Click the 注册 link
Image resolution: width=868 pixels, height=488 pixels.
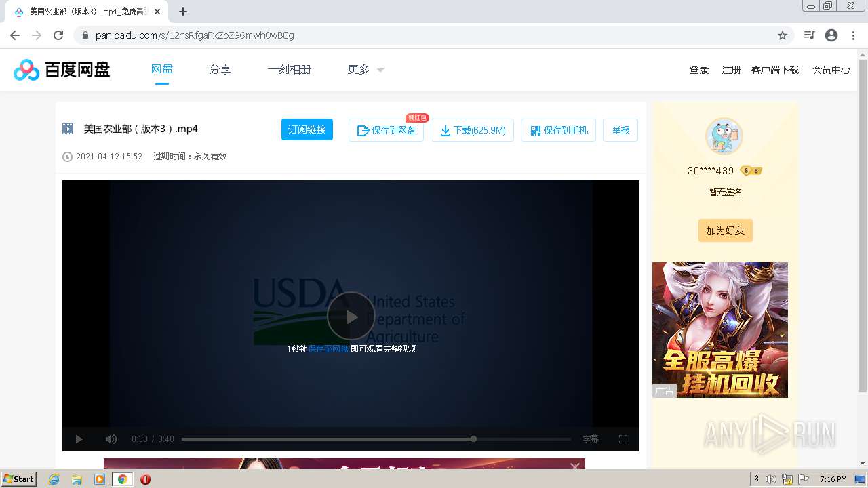click(x=731, y=70)
